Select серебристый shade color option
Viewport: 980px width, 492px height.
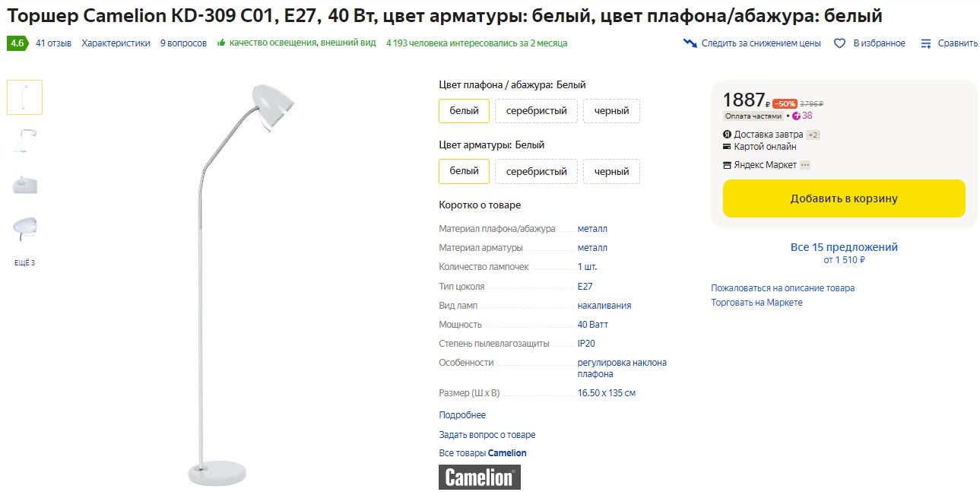click(x=536, y=111)
